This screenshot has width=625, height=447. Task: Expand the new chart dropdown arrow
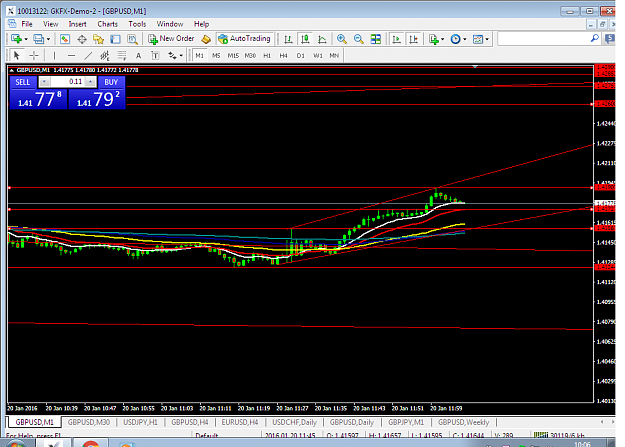pos(26,39)
